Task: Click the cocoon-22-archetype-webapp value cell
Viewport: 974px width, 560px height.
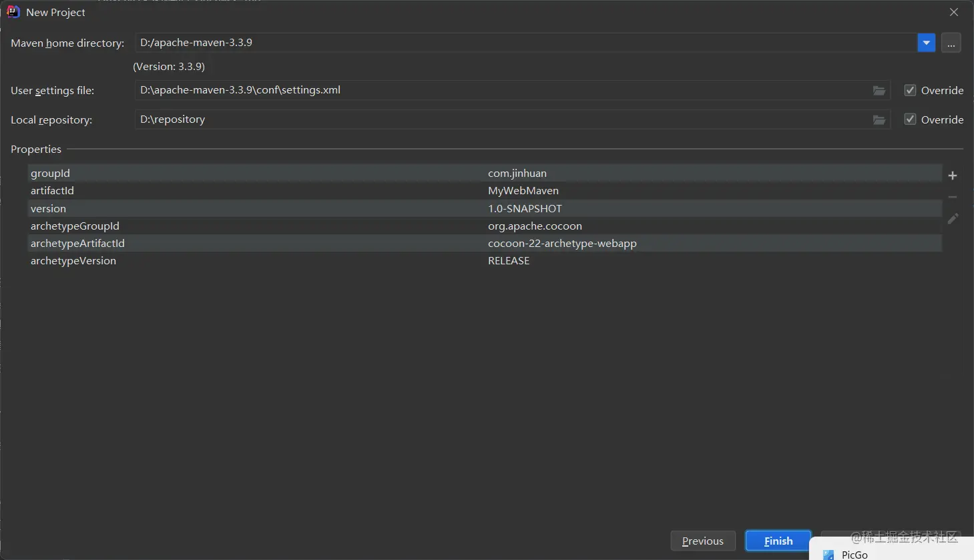Action: pyautogui.click(x=562, y=243)
